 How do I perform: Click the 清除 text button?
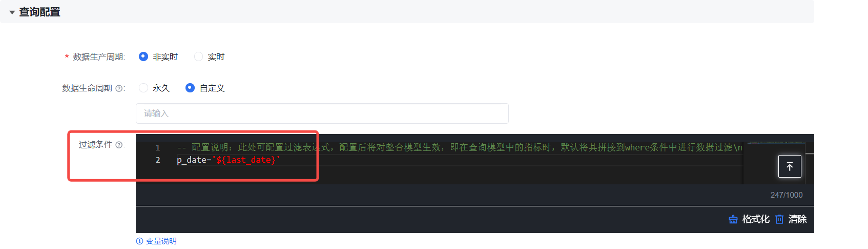(797, 219)
